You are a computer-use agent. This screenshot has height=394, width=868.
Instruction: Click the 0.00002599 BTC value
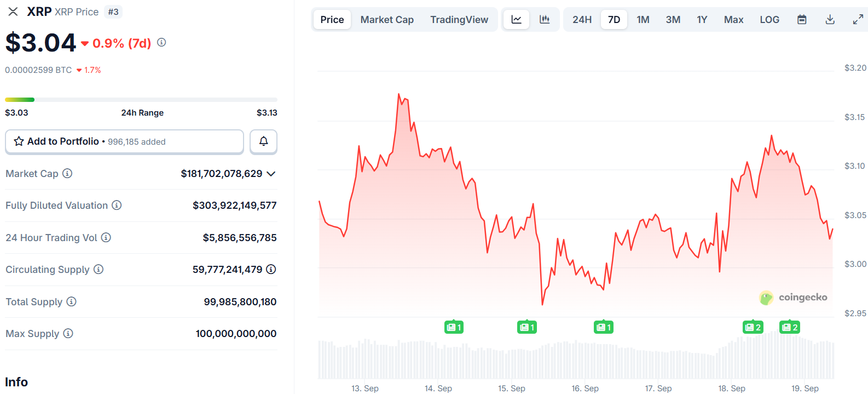click(38, 70)
